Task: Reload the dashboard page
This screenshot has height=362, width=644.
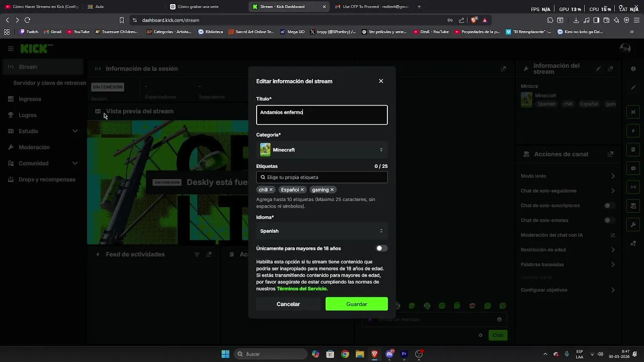Action: tap(27, 20)
